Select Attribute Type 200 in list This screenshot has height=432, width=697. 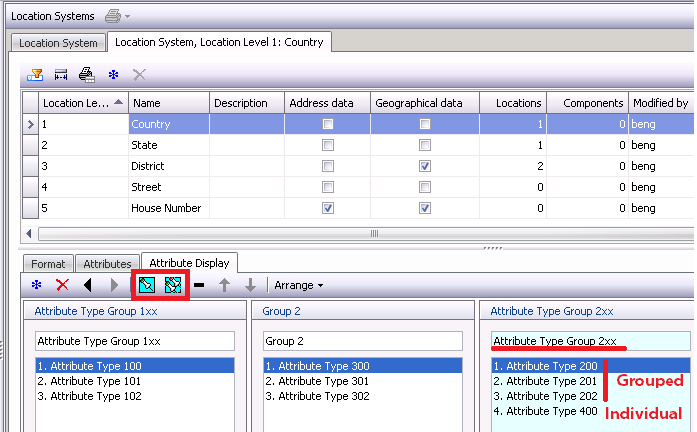coord(591,366)
